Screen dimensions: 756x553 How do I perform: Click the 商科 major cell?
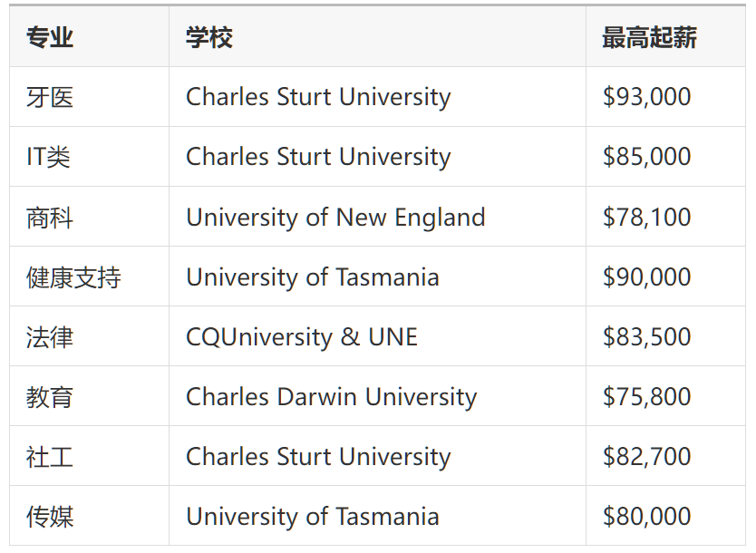[50, 218]
